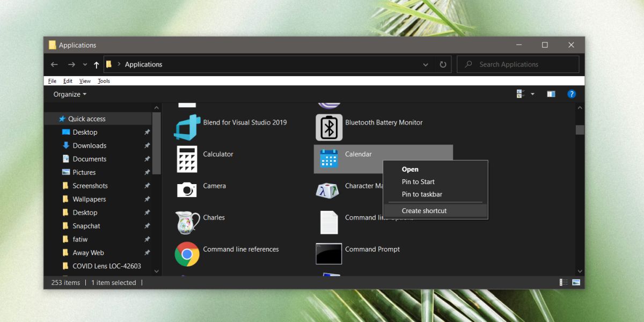Go up one folder level

coord(97,64)
